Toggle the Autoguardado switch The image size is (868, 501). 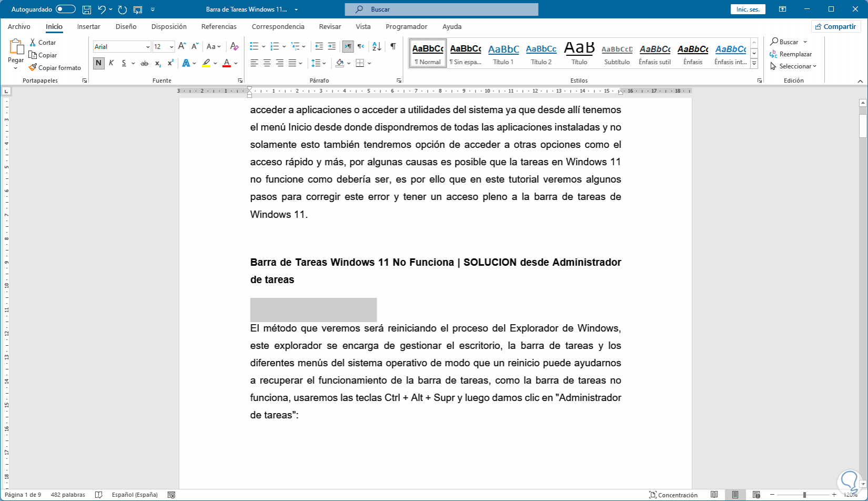tap(66, 9)
